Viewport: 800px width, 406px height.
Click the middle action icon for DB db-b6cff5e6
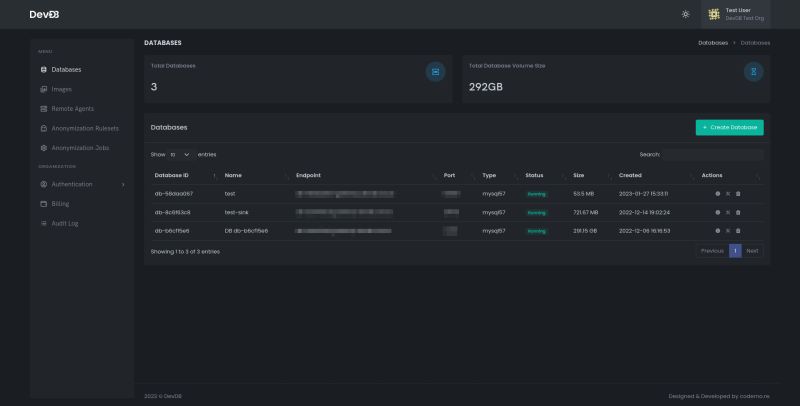point(728,231)
